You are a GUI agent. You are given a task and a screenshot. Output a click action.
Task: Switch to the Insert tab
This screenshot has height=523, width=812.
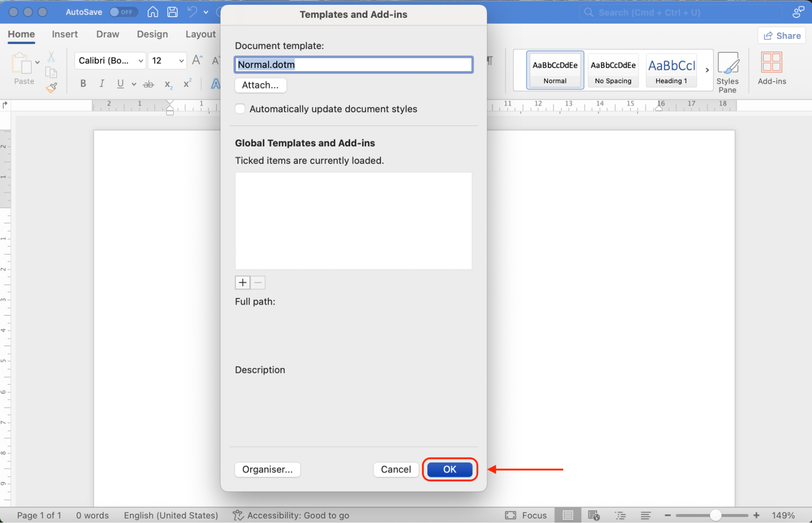65,34
